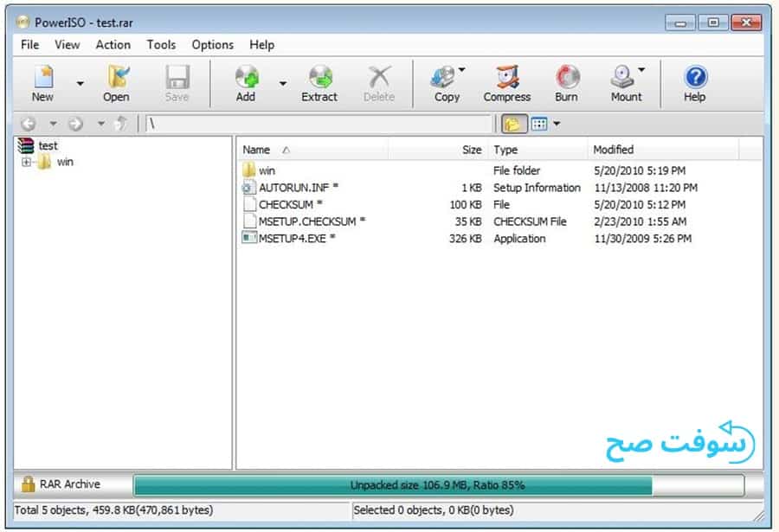Click the Up one level icon
The height and width of the screenshot is (532, 779).
(121, 123)
